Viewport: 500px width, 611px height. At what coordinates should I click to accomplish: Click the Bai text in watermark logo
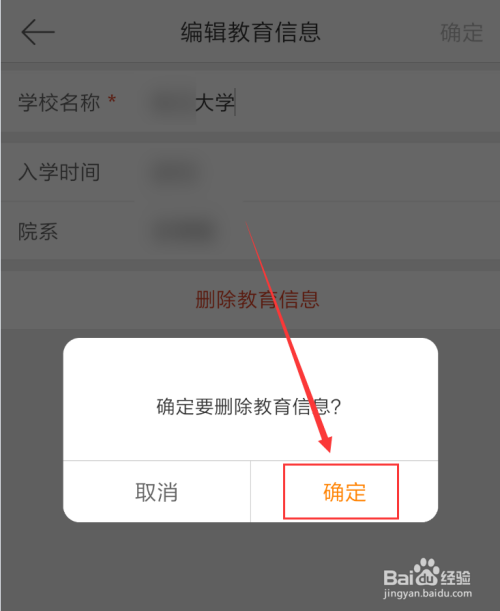coord(398,577)
